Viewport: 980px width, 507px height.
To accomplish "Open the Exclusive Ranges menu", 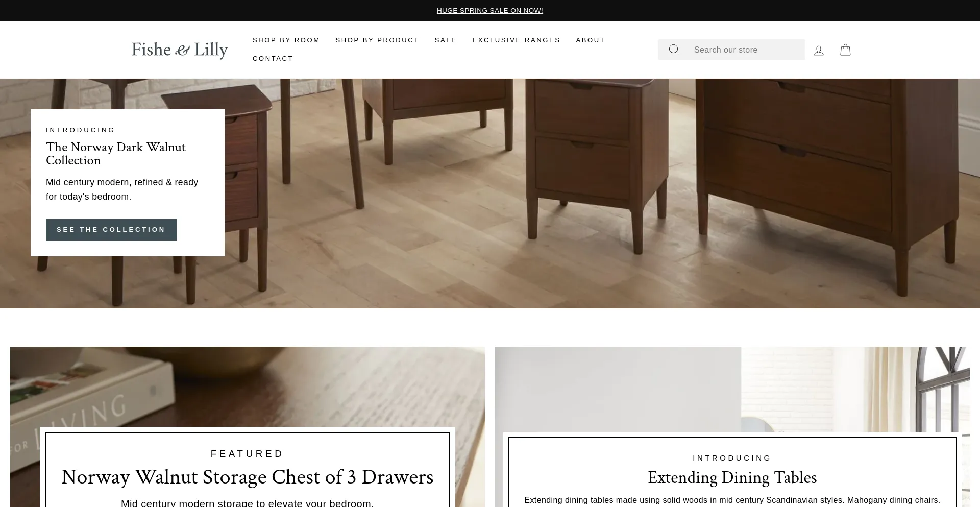I will 516,40.
